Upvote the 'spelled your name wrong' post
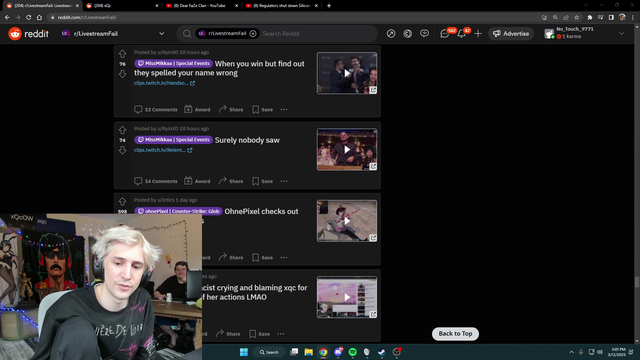Screen dimensions: 640x360 tap(122, 54)
